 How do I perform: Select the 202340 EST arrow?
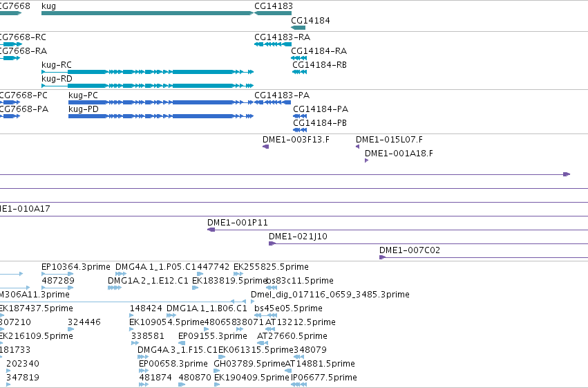point(8,371)
